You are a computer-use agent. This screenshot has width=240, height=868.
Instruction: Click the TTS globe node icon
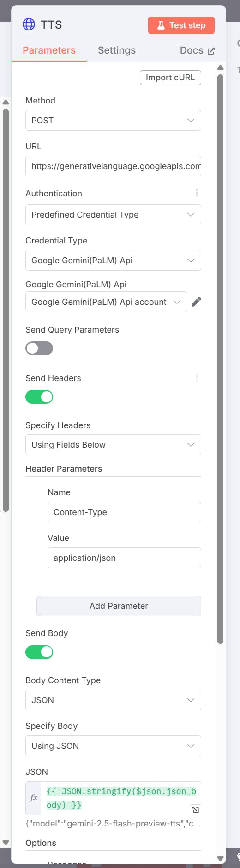[29, 24]
